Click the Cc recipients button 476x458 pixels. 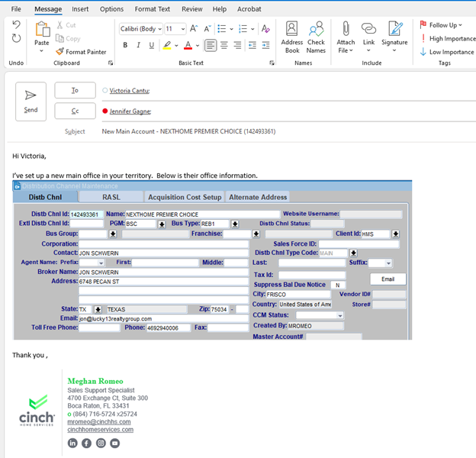coord(75,111)
